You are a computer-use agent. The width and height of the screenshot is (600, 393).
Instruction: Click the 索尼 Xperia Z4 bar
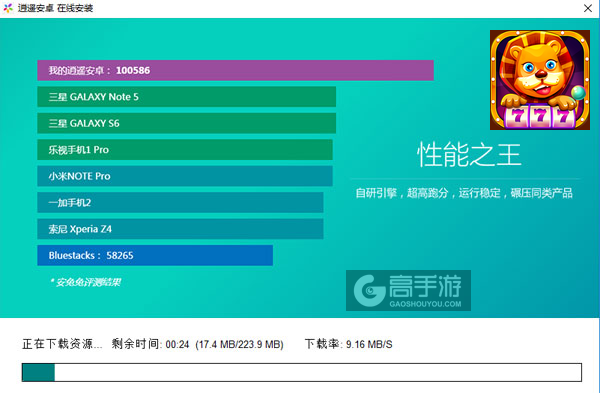[180, 229]
